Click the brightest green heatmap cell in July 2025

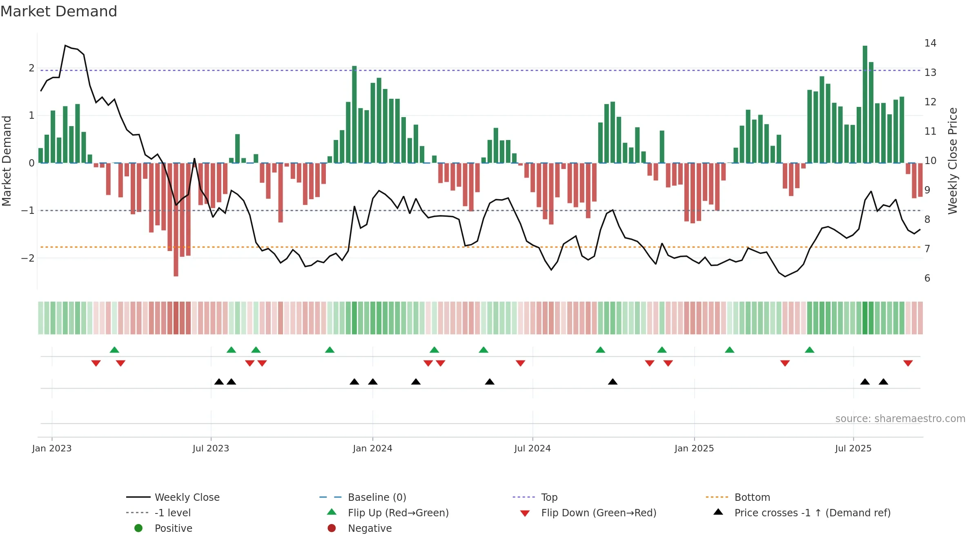(865, 318)
